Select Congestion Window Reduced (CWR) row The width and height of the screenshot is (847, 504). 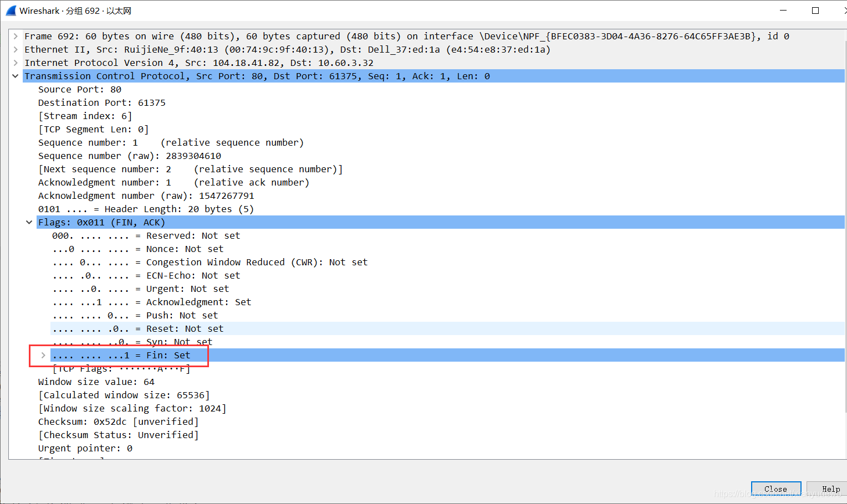point(210,262)
